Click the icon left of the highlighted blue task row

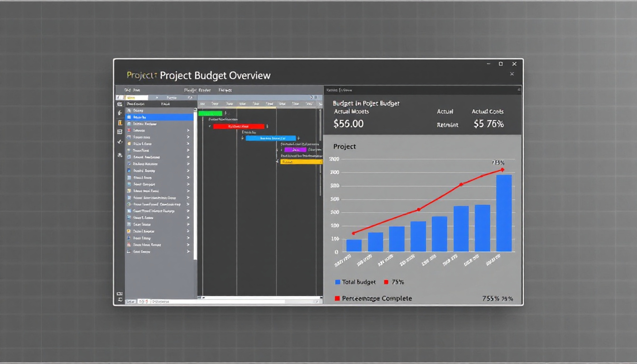pyautogui.click(x=128, y=117)
